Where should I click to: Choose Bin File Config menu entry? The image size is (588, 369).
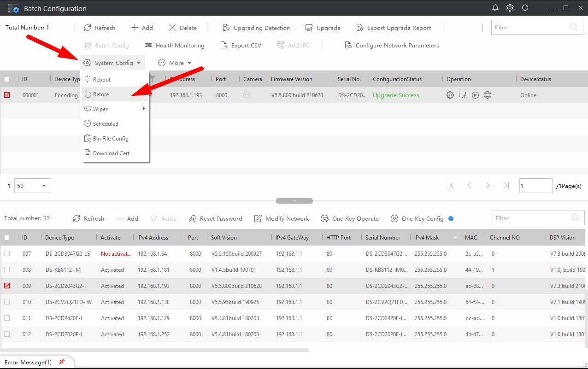point(111,139)
